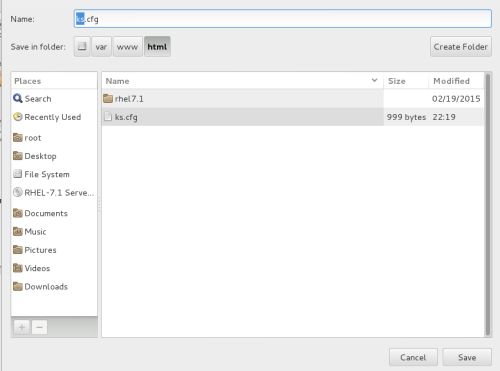Click the 999 bytes size cell
This screenshot has width=500, height=371.
pyautogui.click(x=406, y=117)
